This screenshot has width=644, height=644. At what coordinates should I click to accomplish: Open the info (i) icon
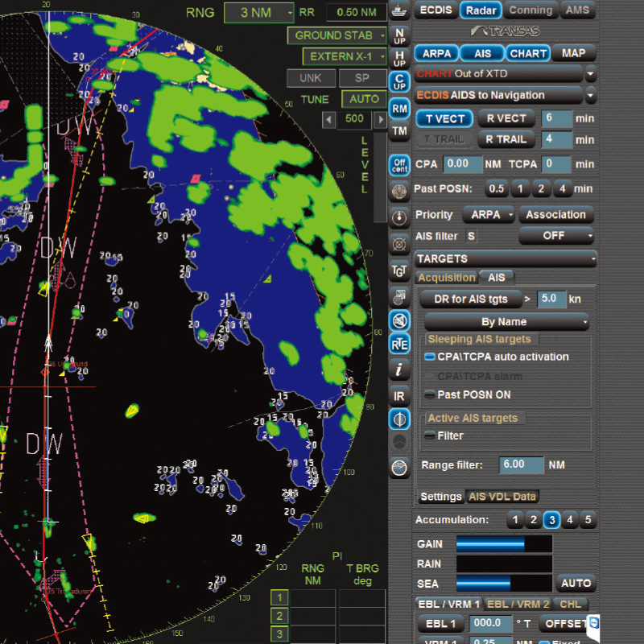point(399,369)
